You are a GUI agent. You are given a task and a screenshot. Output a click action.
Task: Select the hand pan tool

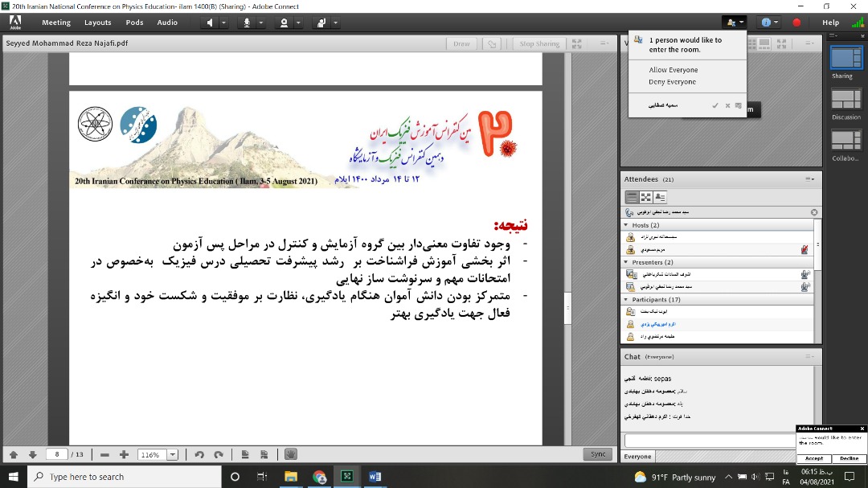point(290,454)
